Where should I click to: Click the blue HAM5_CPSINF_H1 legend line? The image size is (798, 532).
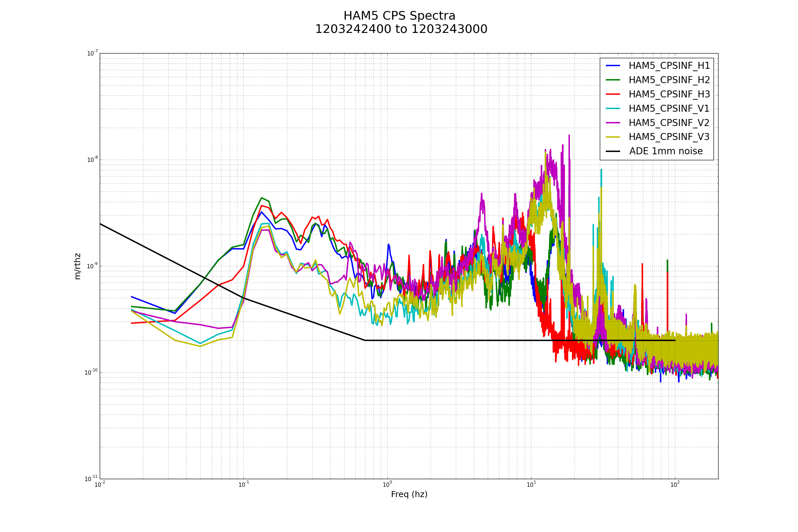pos(613,66)
